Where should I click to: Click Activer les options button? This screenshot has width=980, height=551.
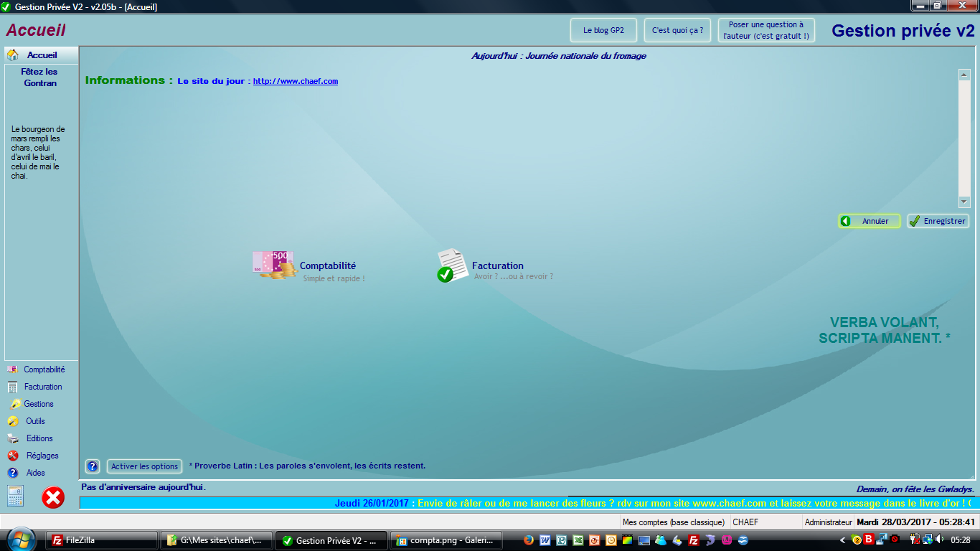144,466
